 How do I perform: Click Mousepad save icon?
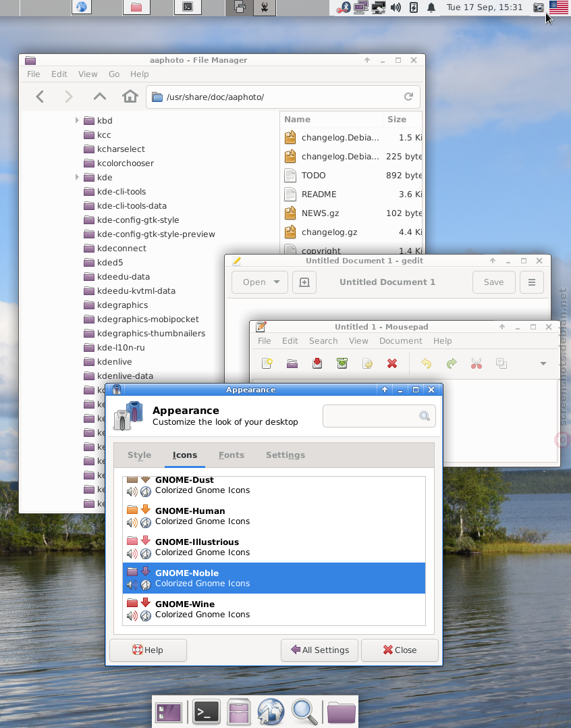click(317, 363)
